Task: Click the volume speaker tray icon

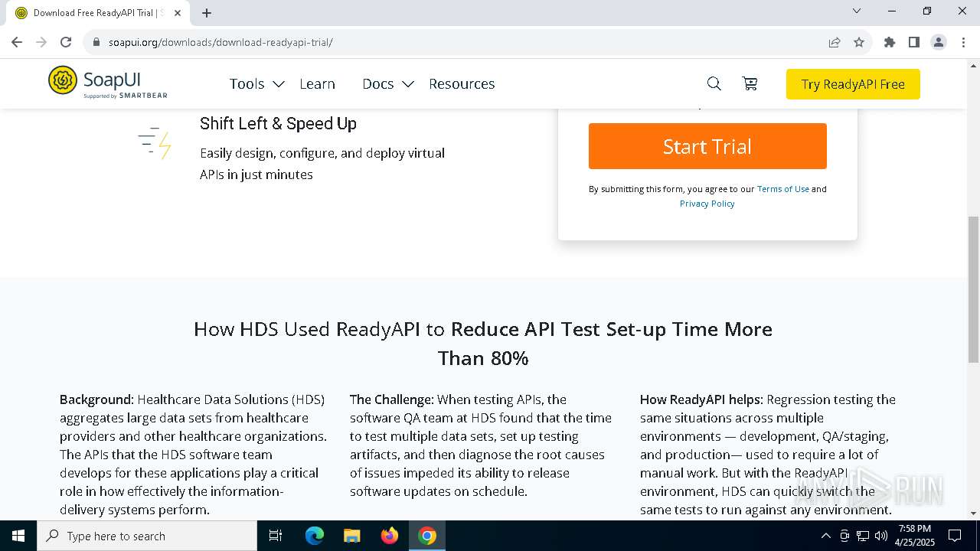Action: coord(881,536)
